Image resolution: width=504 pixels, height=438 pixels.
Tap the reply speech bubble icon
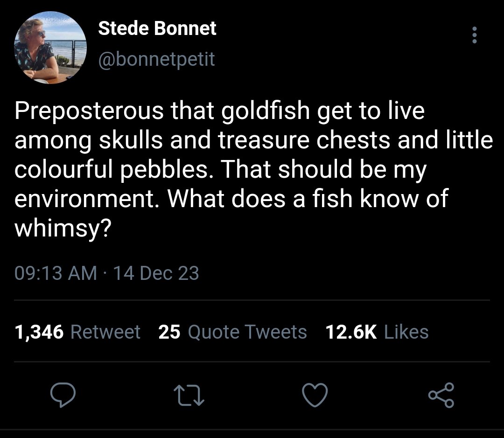[x=63, y=395]
